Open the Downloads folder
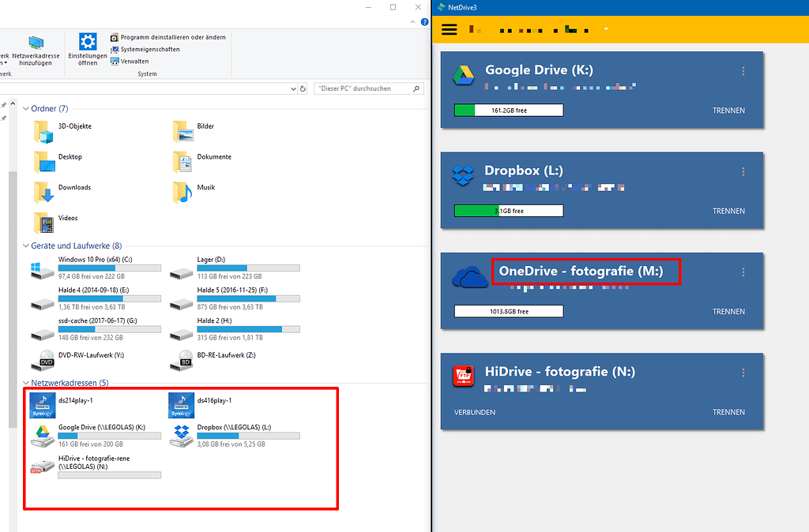 pyautogui.click(x=62, y=193)
